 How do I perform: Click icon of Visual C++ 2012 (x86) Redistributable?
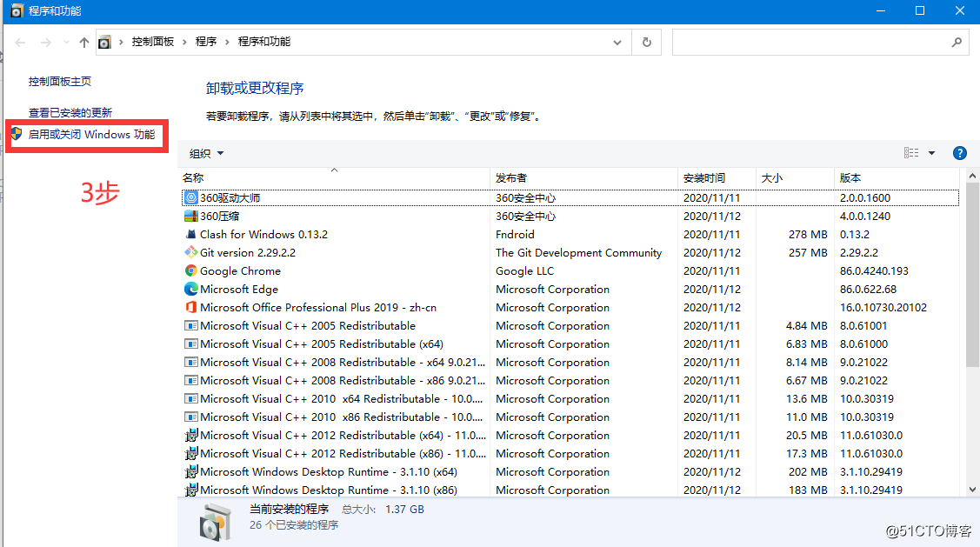click(191, 453)
